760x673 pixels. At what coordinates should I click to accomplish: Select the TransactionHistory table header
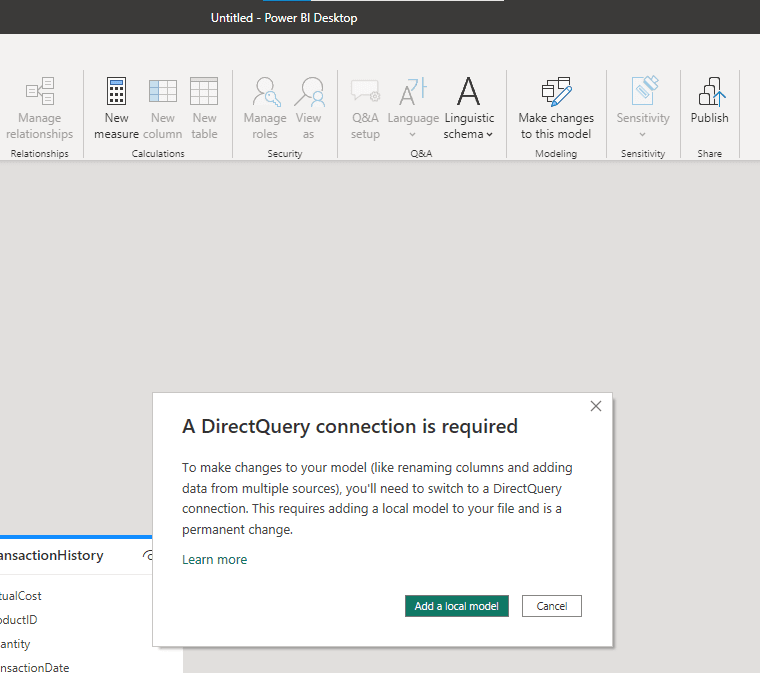tap(76, 556)
